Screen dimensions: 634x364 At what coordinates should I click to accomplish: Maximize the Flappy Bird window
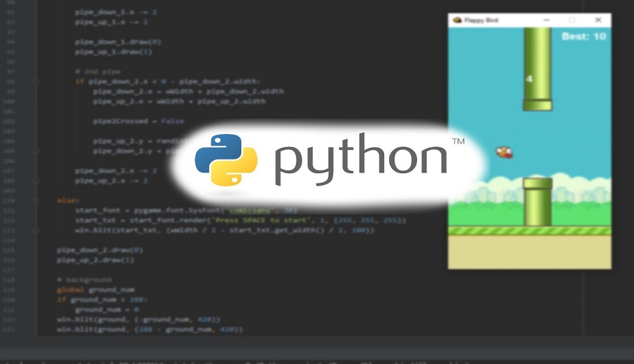[x=572, y=20]
